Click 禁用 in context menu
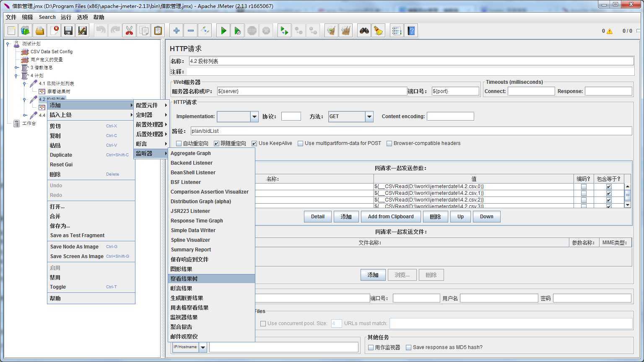 91,277
